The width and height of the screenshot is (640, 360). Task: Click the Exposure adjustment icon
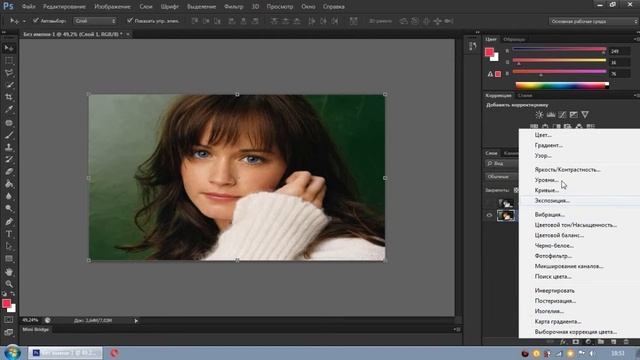[573, 115]
